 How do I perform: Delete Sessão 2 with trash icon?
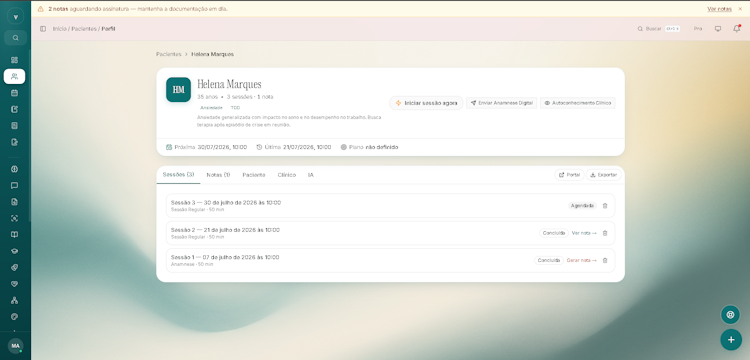605,233
